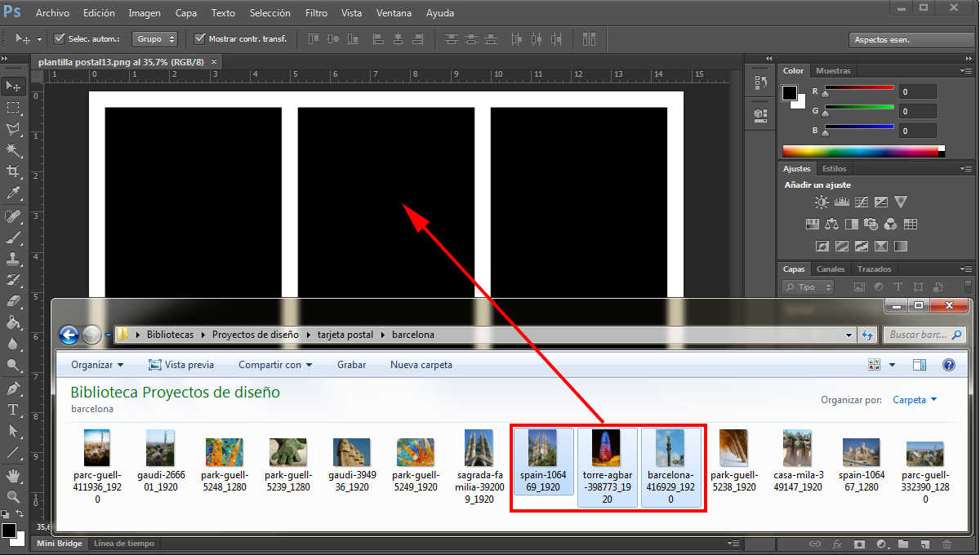Open the Curves adjustment icon
Image resolution: width=980 pixels, height=555 pixels.
point(862,202)
